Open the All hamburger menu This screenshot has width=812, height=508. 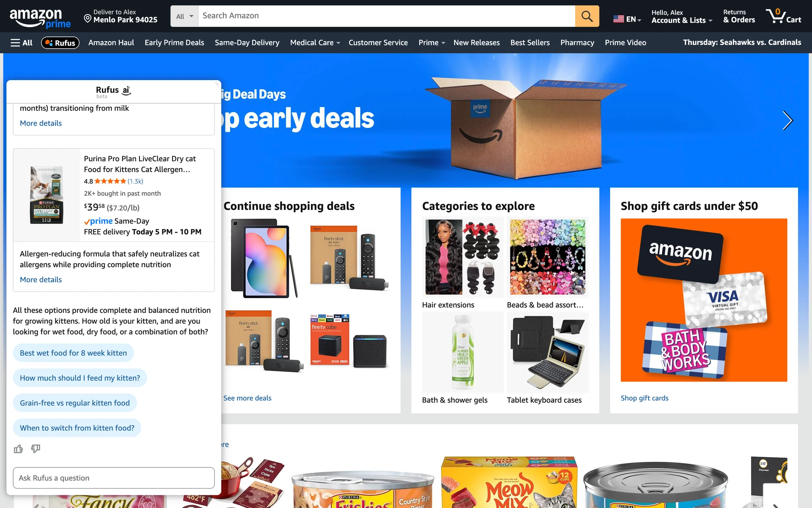(x=22, y=43)
